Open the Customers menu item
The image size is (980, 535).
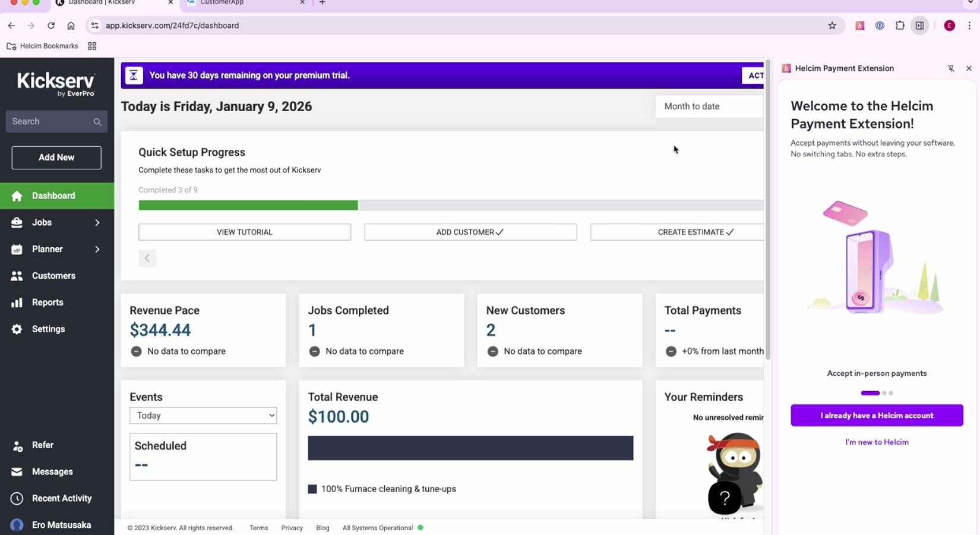tap(53, 276)
